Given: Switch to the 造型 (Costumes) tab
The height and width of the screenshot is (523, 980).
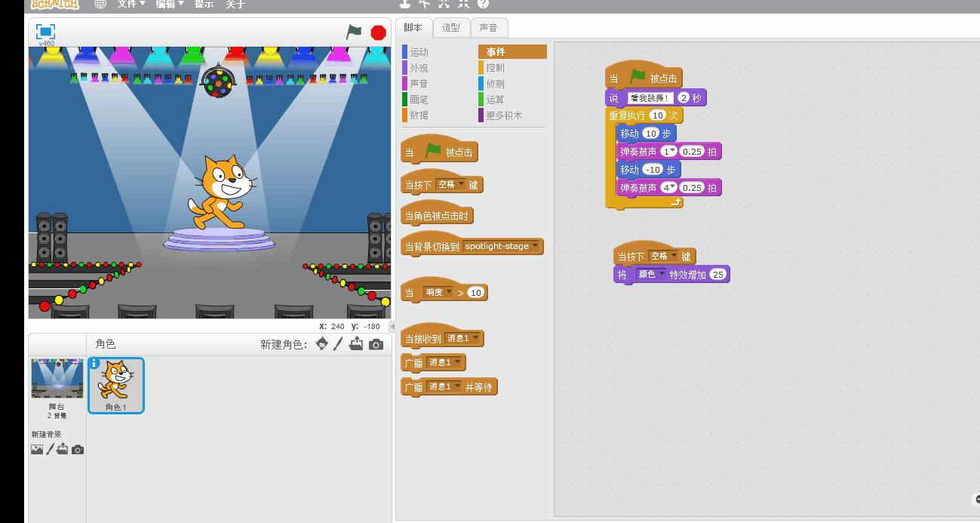Looking at the screenshot, I should [x=450, y=27].
